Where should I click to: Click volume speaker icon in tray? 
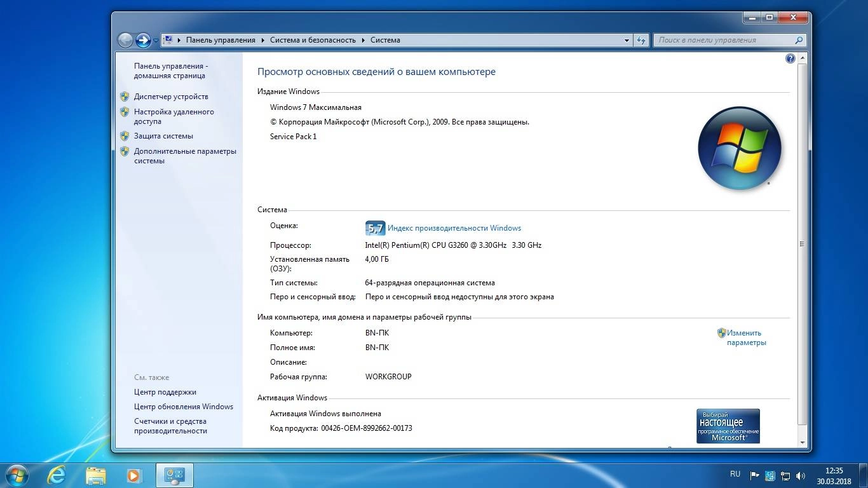(801, 475)
